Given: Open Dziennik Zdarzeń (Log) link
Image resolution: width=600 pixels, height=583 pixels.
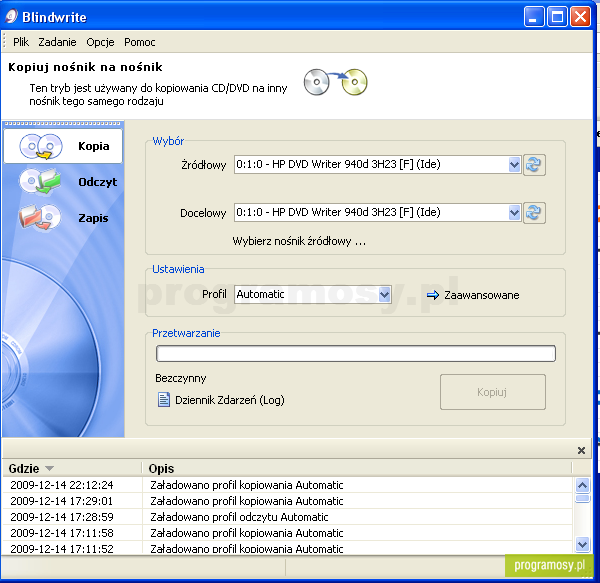Looking at the screenshot, I should pyautogui.click(x=230, y=400).
